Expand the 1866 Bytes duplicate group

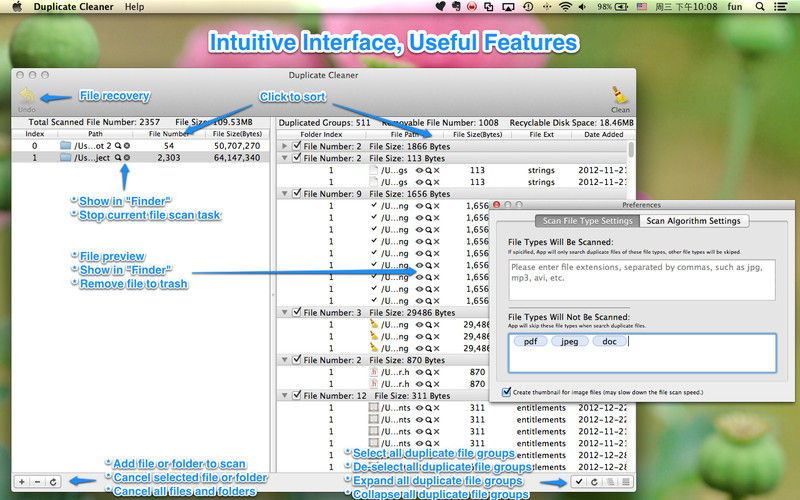(285, 146)
